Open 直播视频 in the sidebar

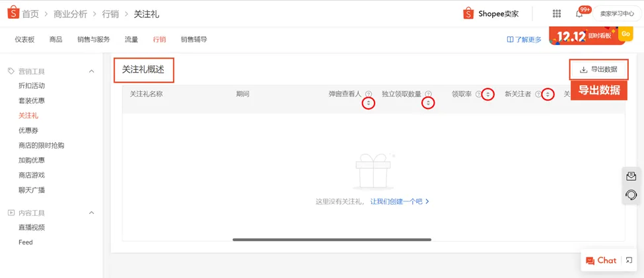point(32,228)
